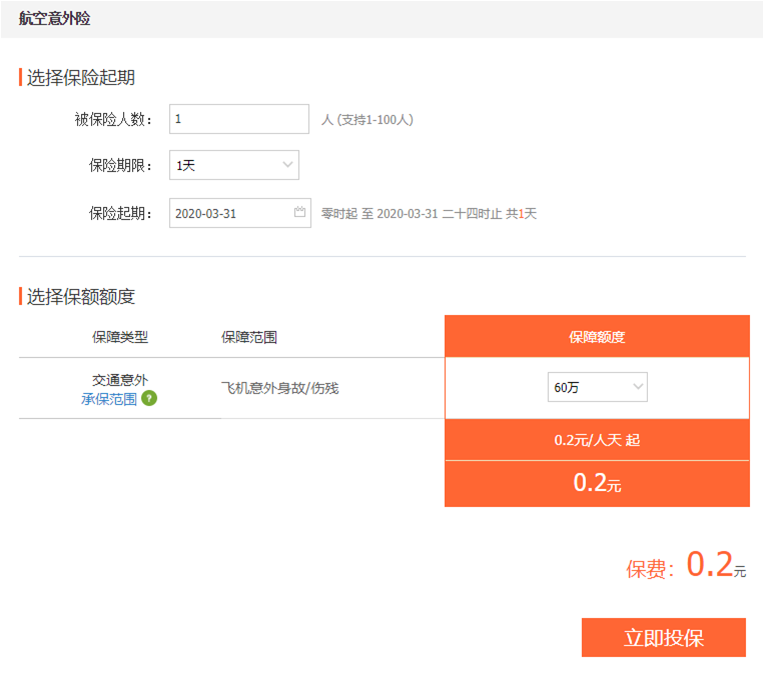The width and height of the screenshot is (764, 696).
Task: Click the green question mark help icon
Action: (x=149, y=398)
